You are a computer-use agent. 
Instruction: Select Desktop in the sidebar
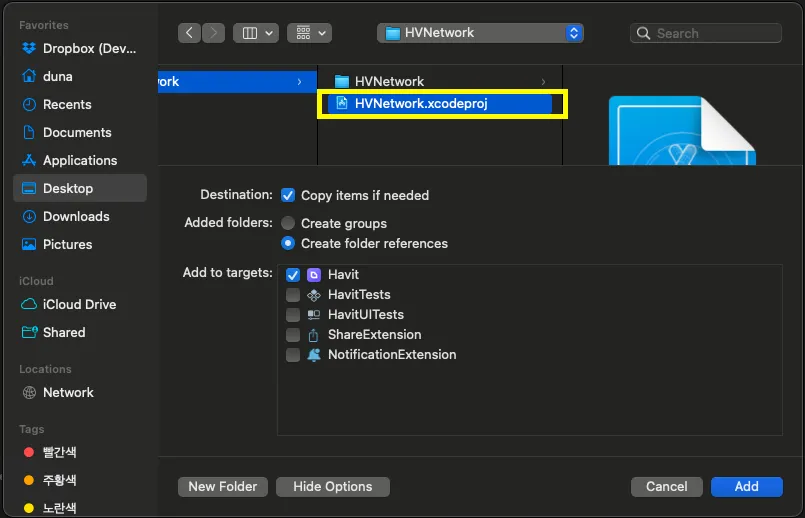[x=80, y=188]
